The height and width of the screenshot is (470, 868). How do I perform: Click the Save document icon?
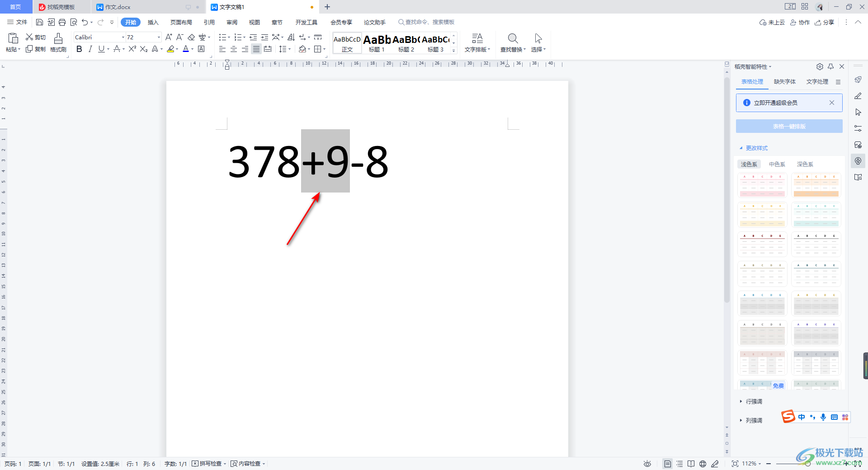pyautogui.click(x=39, y=22)
